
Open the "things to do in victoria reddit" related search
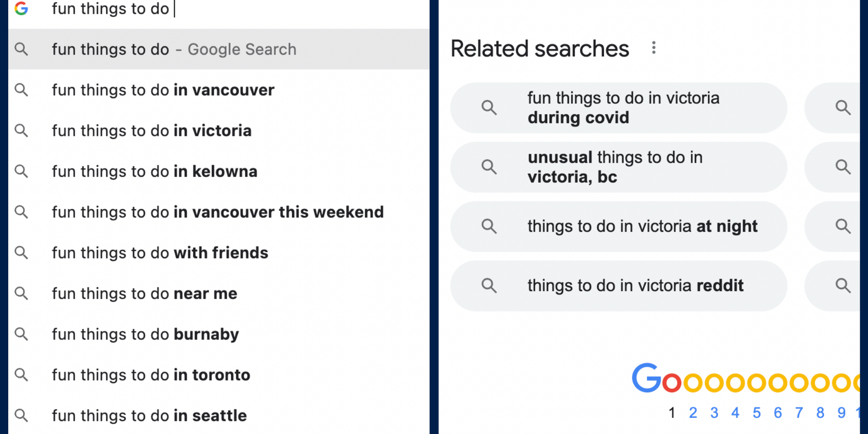click(636, 286)
